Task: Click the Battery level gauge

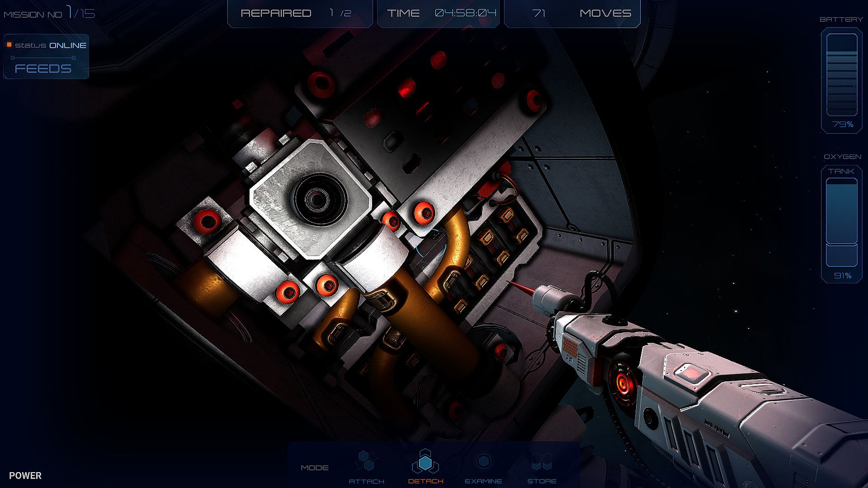Action: coord(841,75)
